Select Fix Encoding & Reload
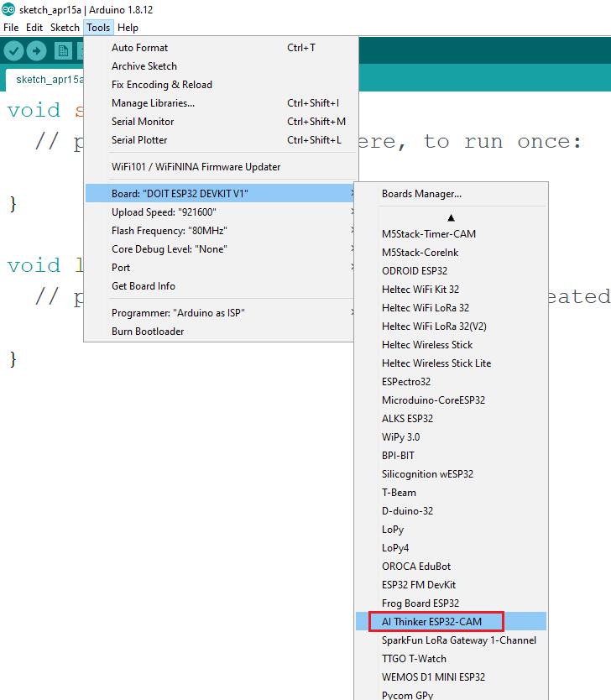Screen dimensions: 611x700 point(222,85)
